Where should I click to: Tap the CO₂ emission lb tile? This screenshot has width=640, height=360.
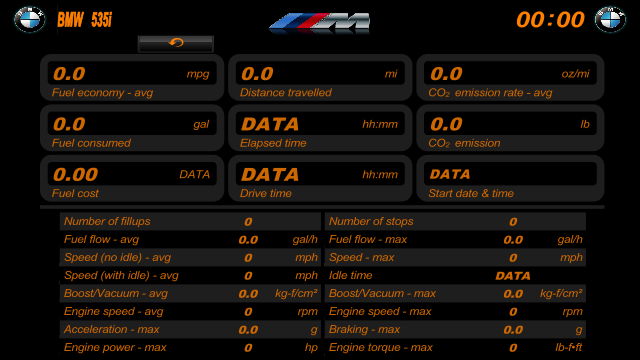(x=510, y=128)
